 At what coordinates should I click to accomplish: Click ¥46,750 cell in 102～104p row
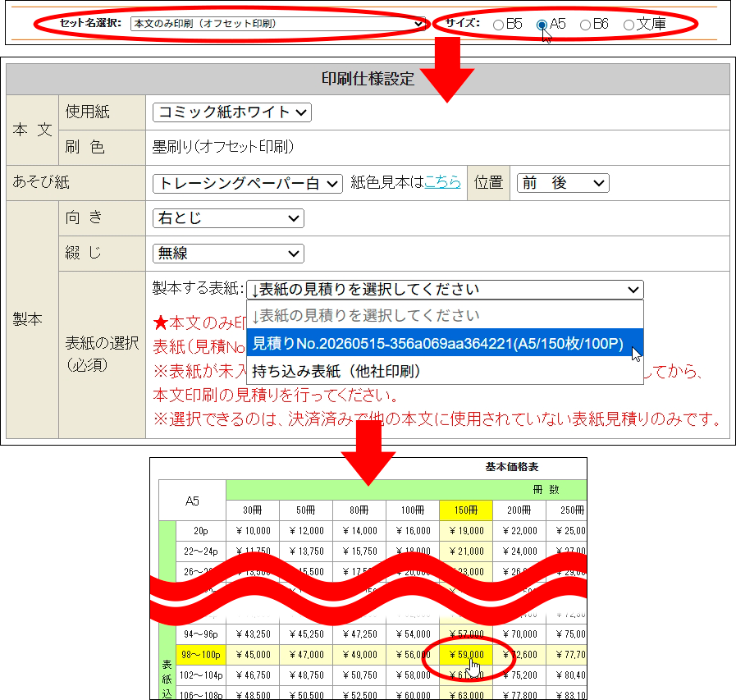pyautogui.click(x=253, y=675)
